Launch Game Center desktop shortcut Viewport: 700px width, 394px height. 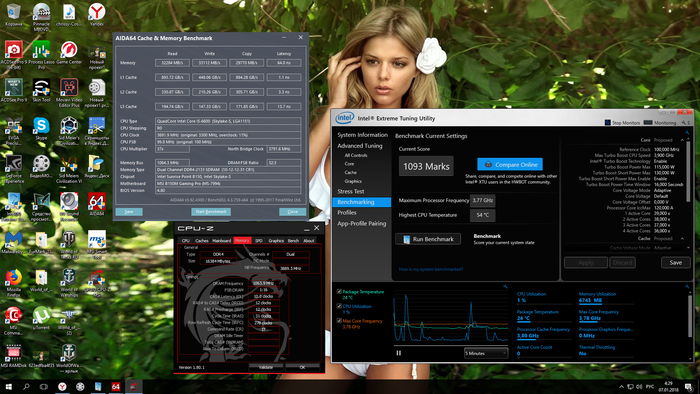click(69, 53)
